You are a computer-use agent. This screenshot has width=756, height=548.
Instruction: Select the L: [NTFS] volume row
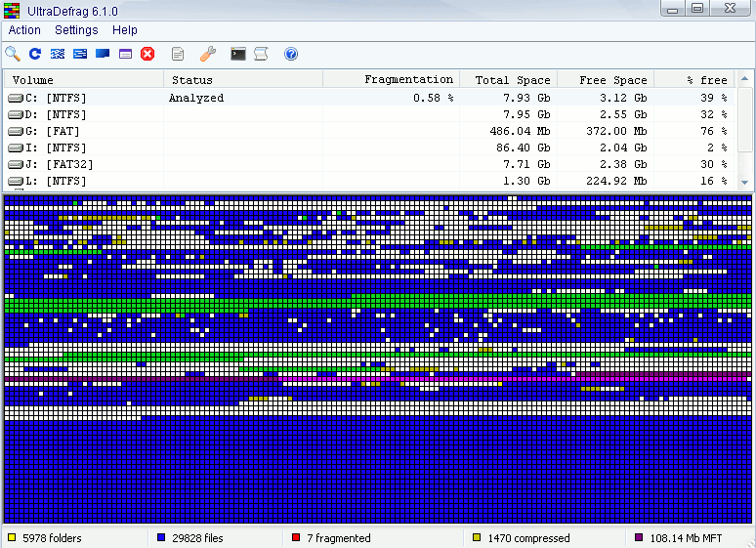[369, 181]
